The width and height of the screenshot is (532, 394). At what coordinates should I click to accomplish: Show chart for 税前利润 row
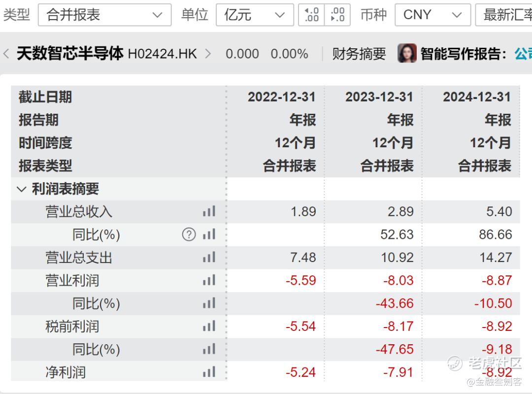(209, 326)
